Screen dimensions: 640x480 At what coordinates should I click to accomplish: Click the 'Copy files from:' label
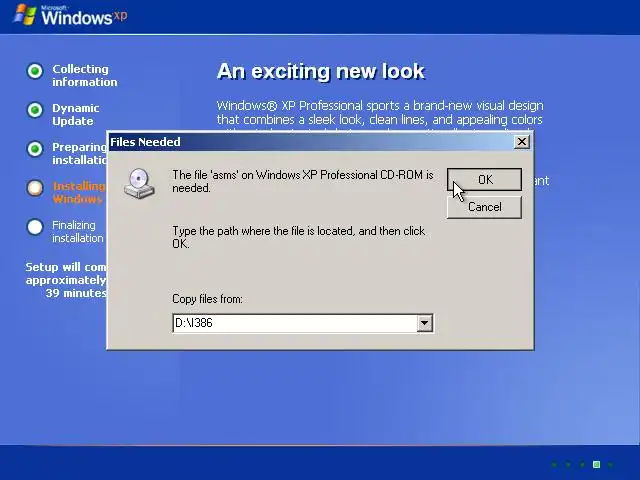207,299
